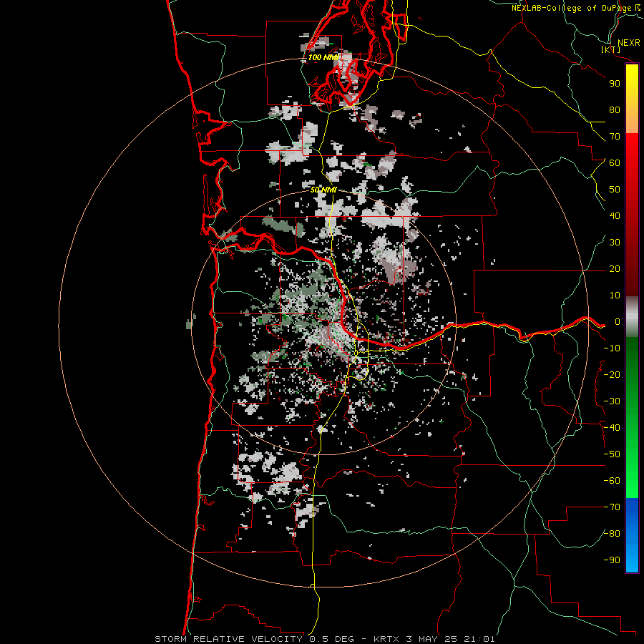Screen dimensions: 644x644
Task: Click the STORM RELATIVE VELOCITY caption text
Action: 228,639
